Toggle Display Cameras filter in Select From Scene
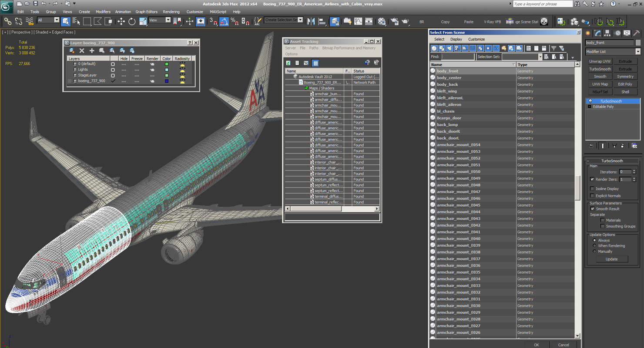Viewport: 644px width, 348px height. 457,48
